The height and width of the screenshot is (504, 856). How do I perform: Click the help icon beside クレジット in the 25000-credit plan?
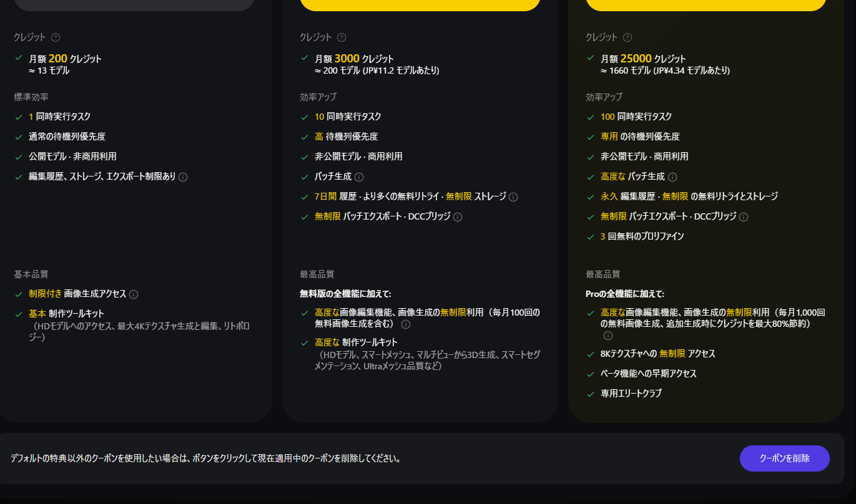click(627, 37)
